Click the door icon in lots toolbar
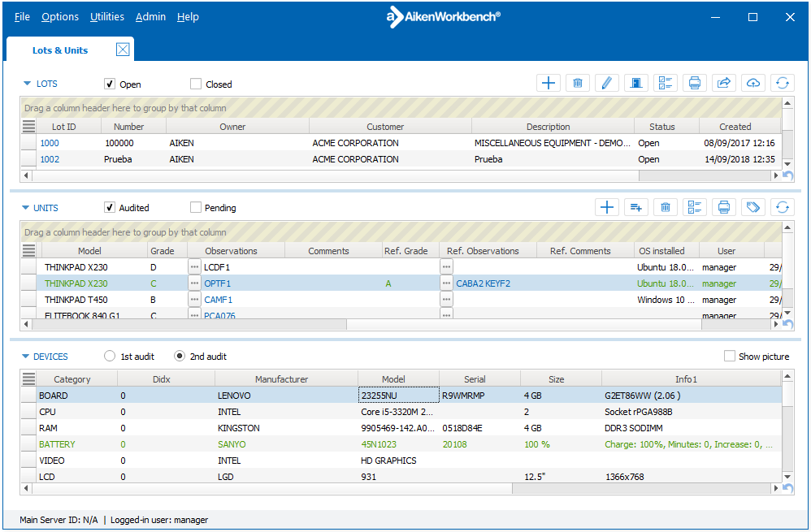This screenshot has width=811, height=532. click(x=636, y=83)
